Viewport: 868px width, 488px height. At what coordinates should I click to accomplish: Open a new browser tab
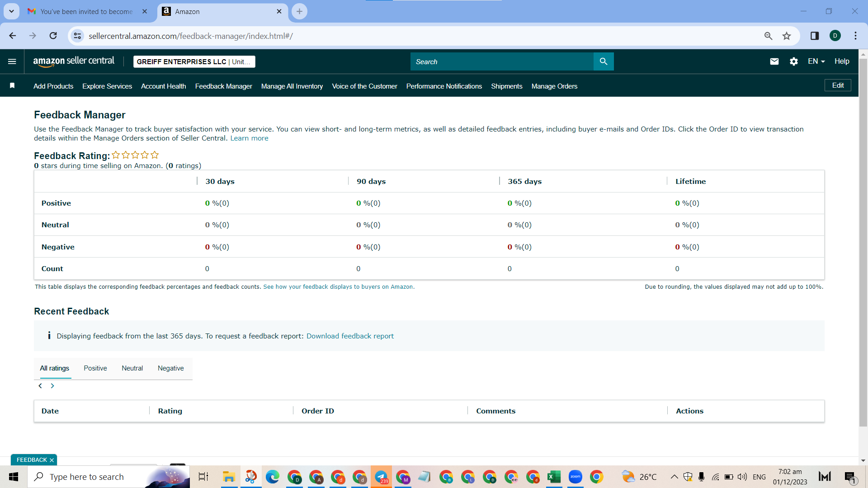(300, 11)
